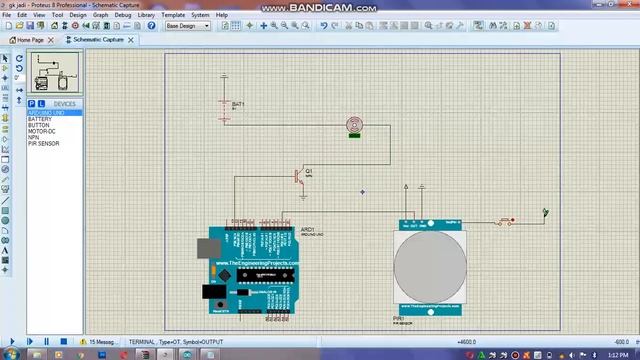
Task: Select ARDUINO UNO in the devices list
Action: (x=55, y=113)
